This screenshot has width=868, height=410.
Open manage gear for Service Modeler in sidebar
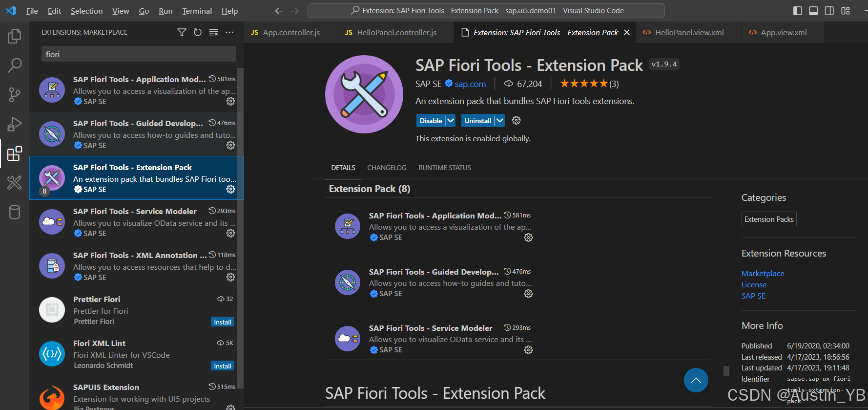231,233
